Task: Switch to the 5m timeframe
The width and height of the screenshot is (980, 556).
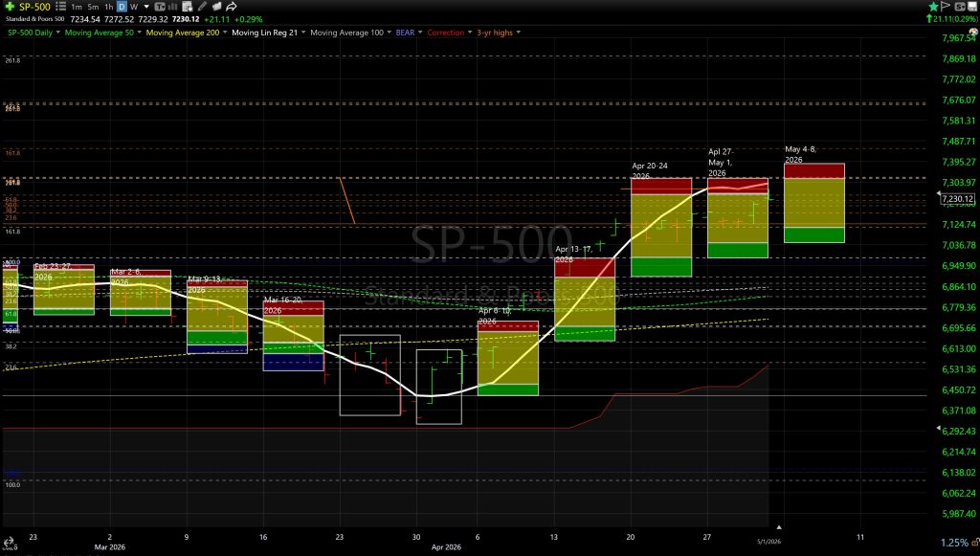Action: pyautogui.click(x=93, y=7)
